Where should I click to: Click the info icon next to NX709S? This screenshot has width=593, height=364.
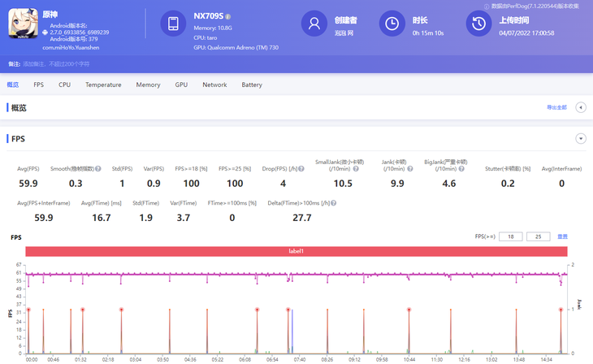[228, 16]
